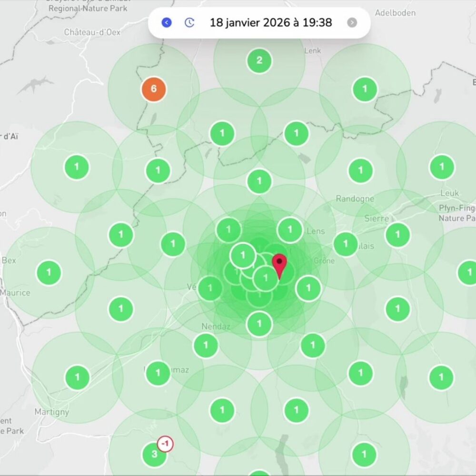The height and width of the screenshot is (476, 476).
Task: Select green marker above Martigny label
Action: point(77,378)
